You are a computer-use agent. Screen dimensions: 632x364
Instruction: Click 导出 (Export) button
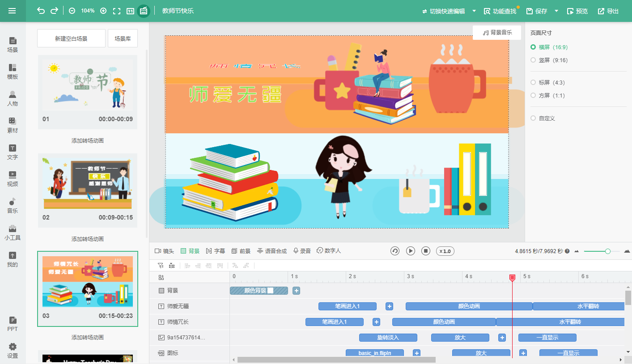pos(608,11)
